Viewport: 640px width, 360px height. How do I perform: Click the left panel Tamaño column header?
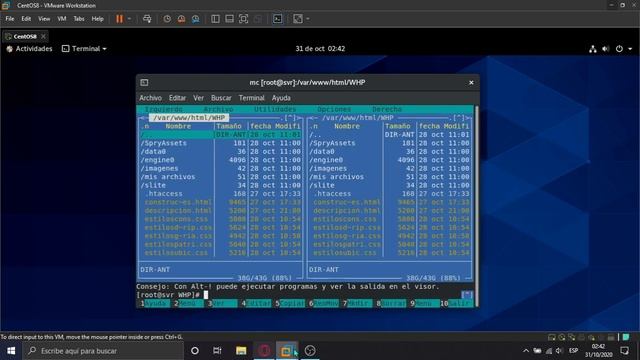229,126
